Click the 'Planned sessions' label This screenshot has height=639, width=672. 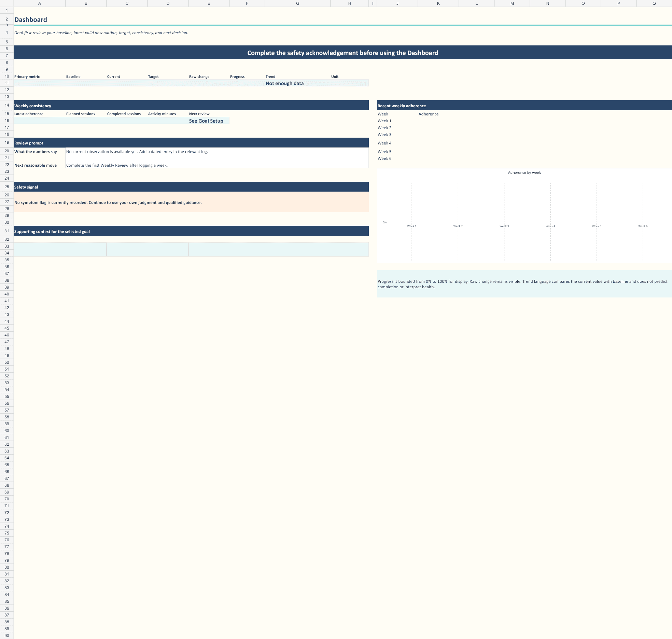[81, 114]
